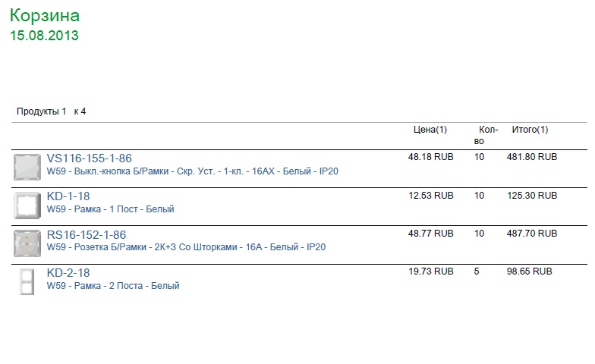Screen dimensions: 595x364
Task: Open the RS16-152-1-86 socket thumbnail
Action: [27, 243]
